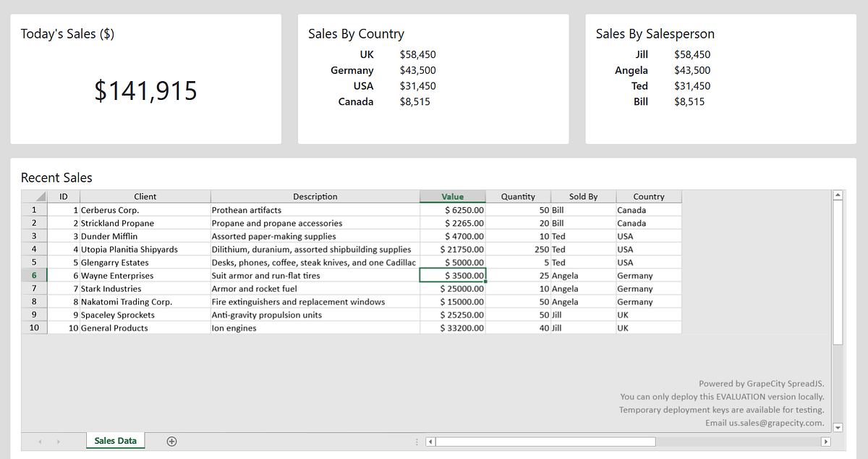The width and height of the screenshot is (868, 459).
Task: Click the vertical scrollbar up arrow
Action: [838, 194]
